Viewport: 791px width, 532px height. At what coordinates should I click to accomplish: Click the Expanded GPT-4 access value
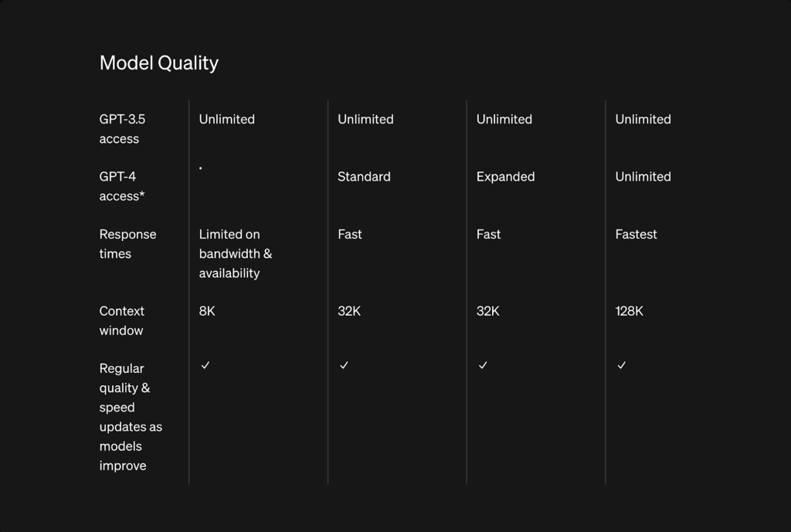505,177
